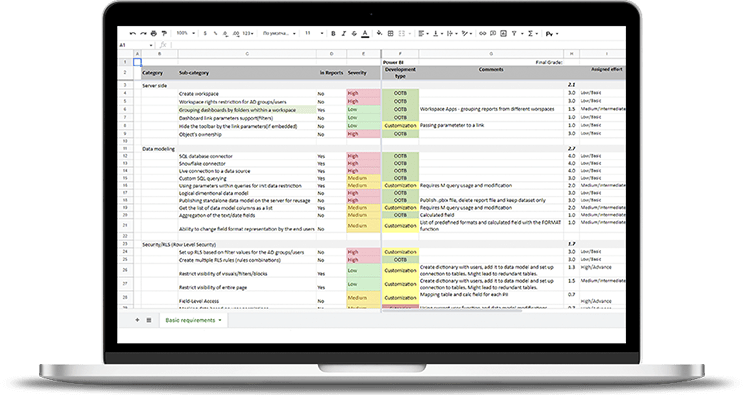This screenshot has width=744, height=395.
Task: Open horizontal align options
Action: 423,33
